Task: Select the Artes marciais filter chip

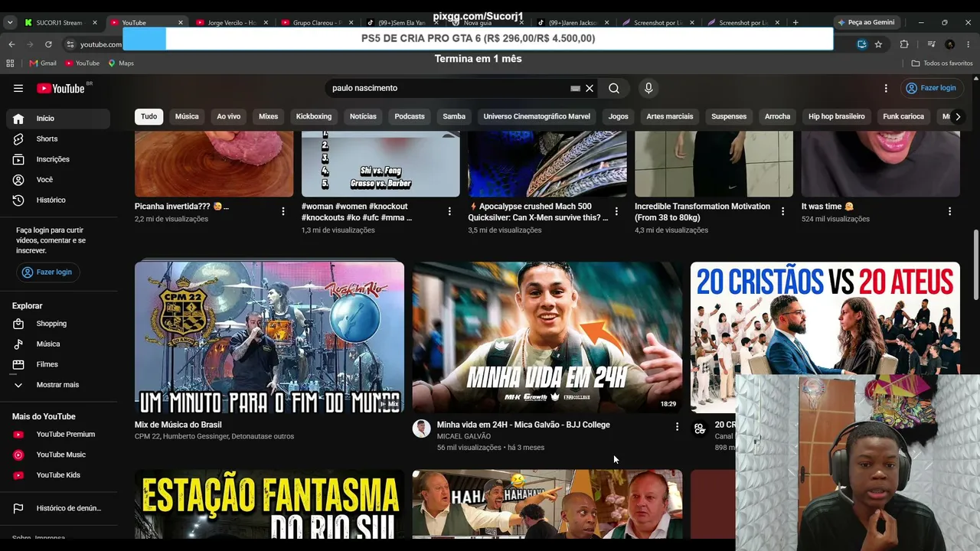Action: point(670,116)
